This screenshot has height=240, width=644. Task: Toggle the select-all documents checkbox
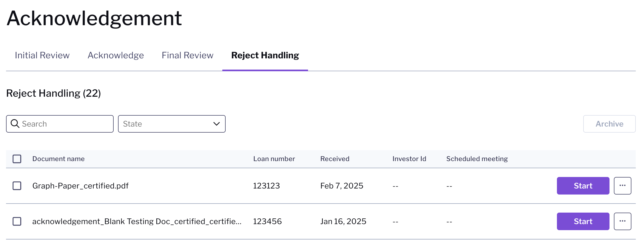point(17,159)
